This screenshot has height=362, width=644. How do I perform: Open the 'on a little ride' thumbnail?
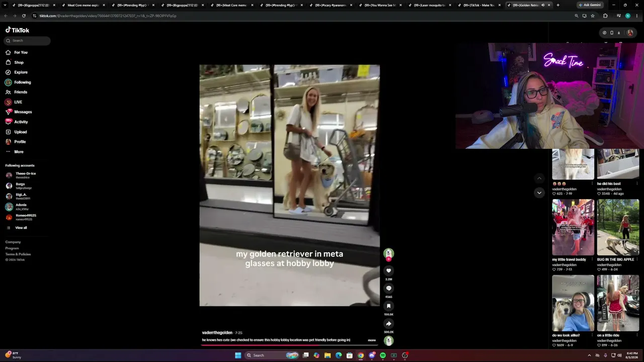618,303
